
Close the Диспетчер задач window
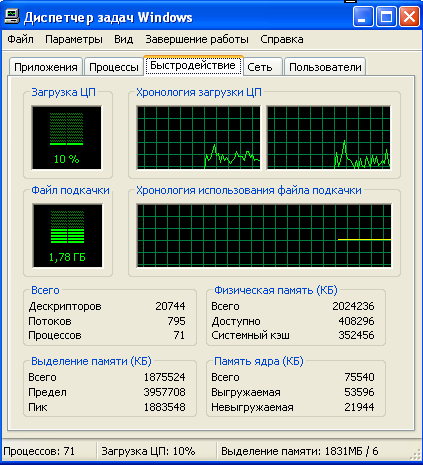[409, 17]
